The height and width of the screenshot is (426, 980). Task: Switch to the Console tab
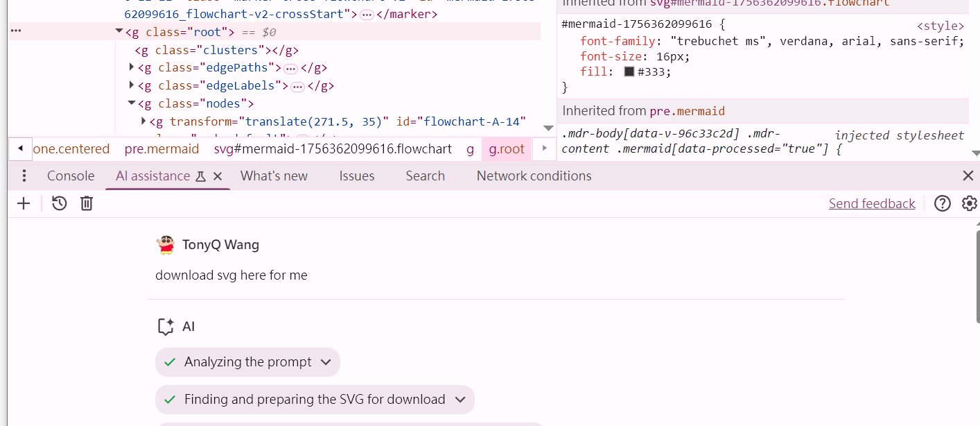[x=71, y=176]
